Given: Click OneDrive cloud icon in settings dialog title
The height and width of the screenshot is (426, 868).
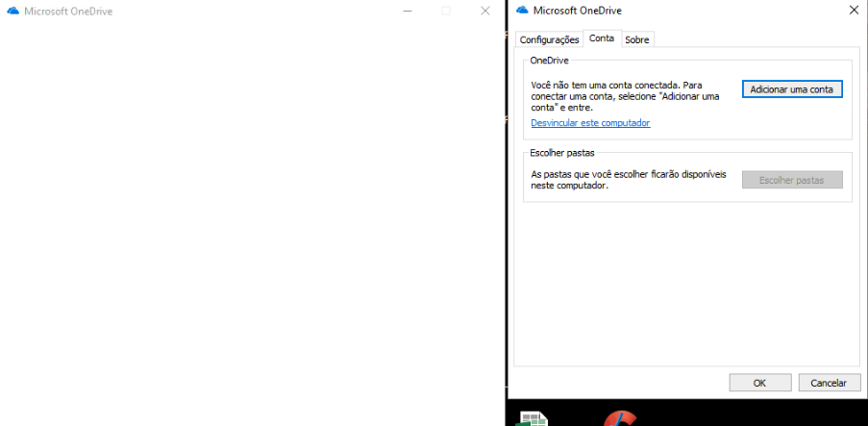Looking at the screenshot, I should point(521,10).
